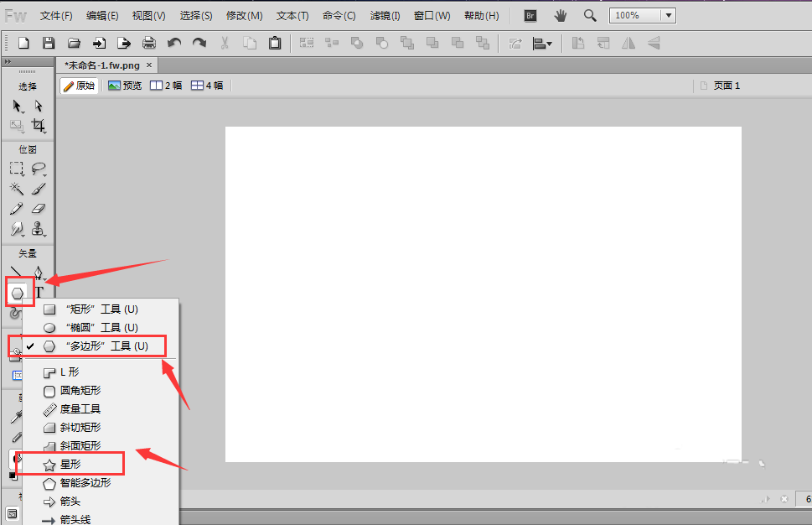This screenshot has height=525, width=812.
Task: Click the Print icon in toolbar
Action: pos(149,43)
